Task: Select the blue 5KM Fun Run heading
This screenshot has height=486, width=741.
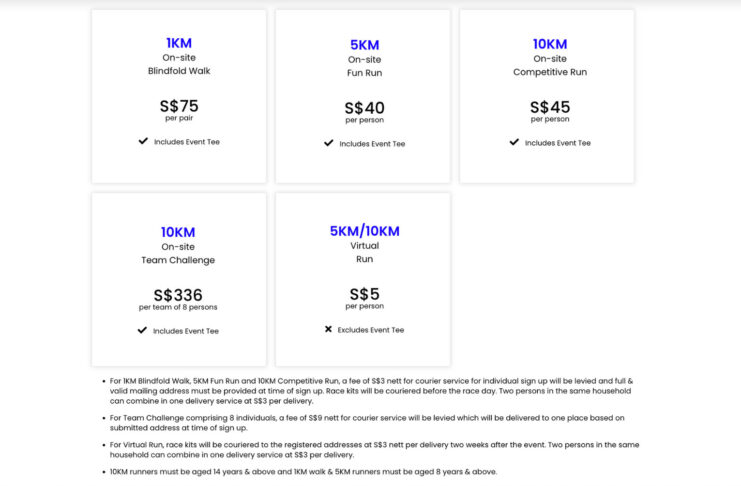Action: 364,45
